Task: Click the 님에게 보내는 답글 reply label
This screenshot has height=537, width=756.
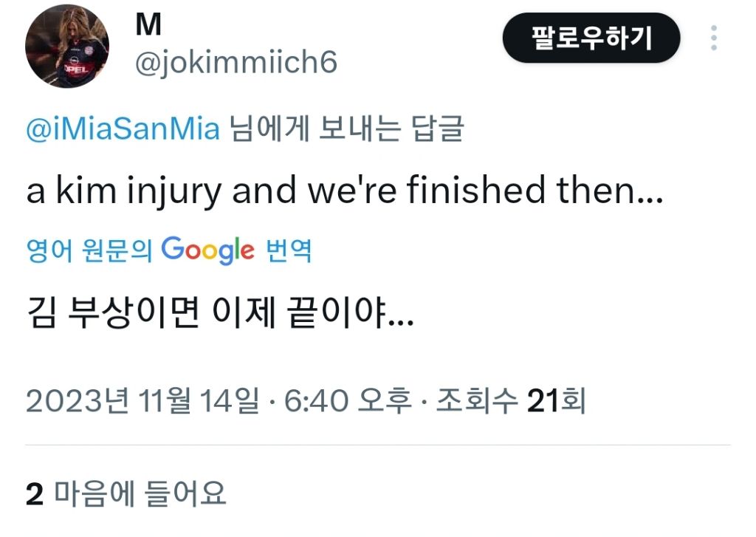Action: [345, 129]
